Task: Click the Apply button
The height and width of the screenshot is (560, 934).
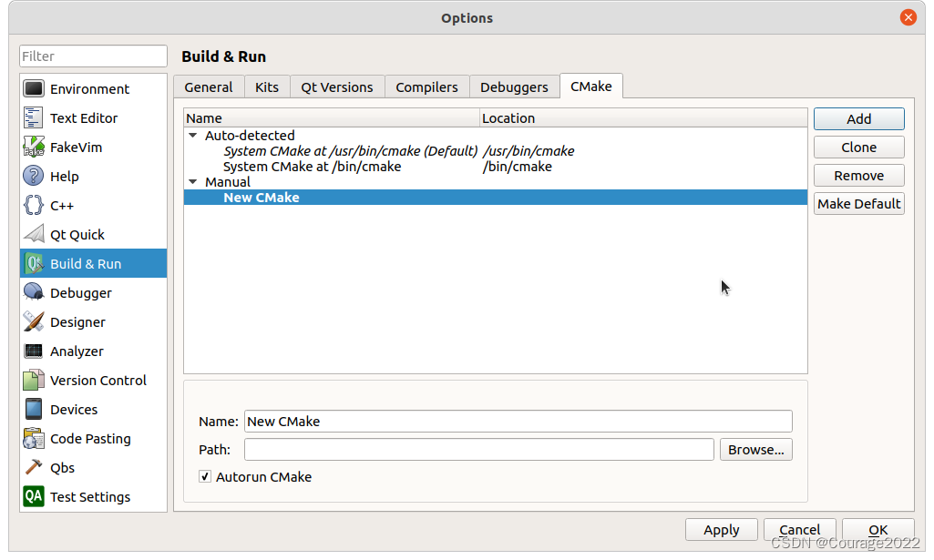Action: click(722, 530)
